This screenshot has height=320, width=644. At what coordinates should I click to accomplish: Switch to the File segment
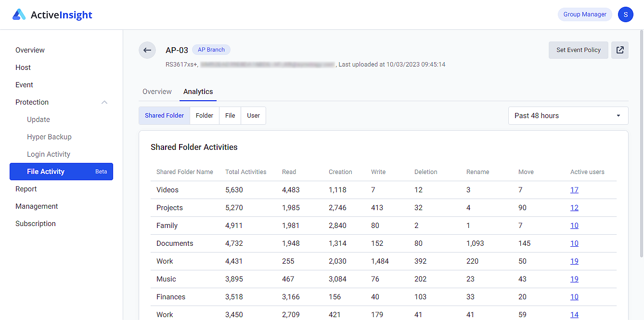[230, 116]
